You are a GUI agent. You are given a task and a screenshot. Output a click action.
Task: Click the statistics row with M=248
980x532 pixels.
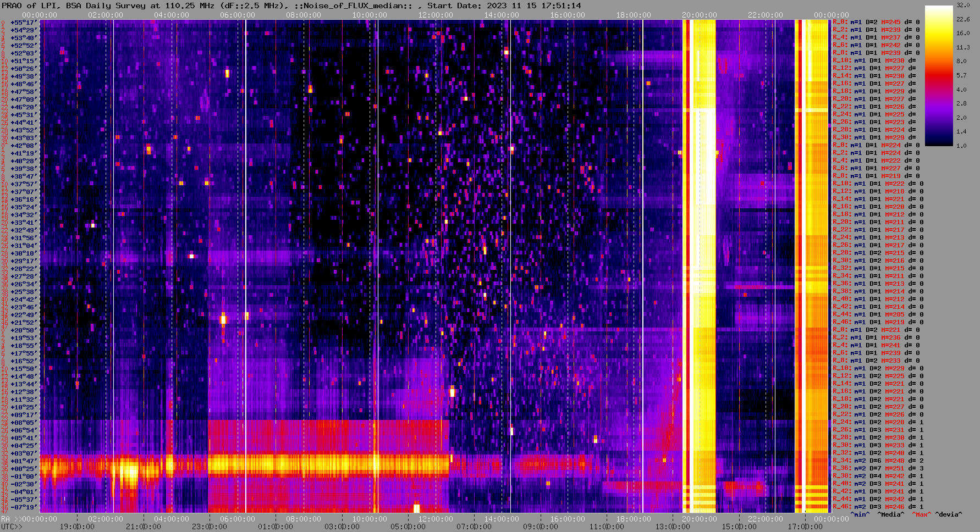click(878, 461)
